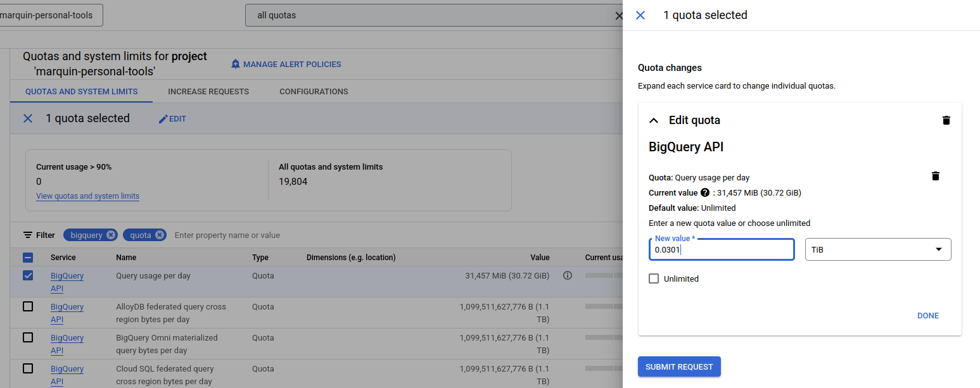This screenshot has height=388, width=980.
Task: Click 'Enter property name or value' filter field
Action: 227,235
